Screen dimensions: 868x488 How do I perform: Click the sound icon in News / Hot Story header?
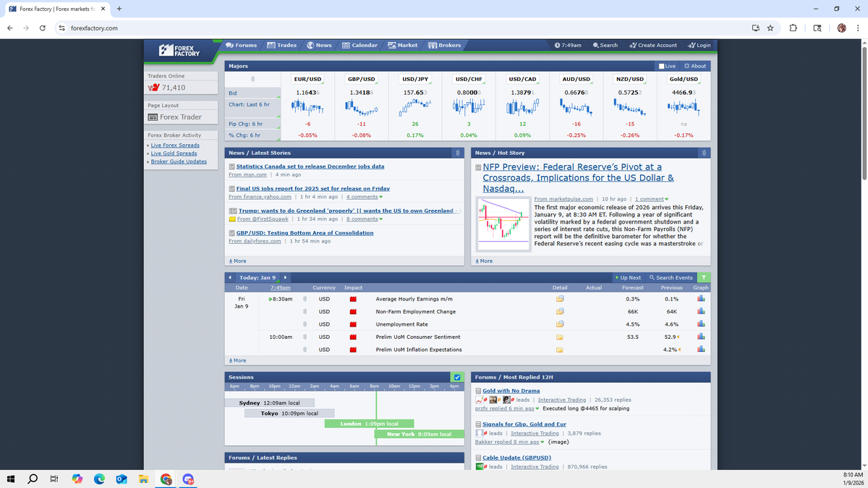coord(705,153)
